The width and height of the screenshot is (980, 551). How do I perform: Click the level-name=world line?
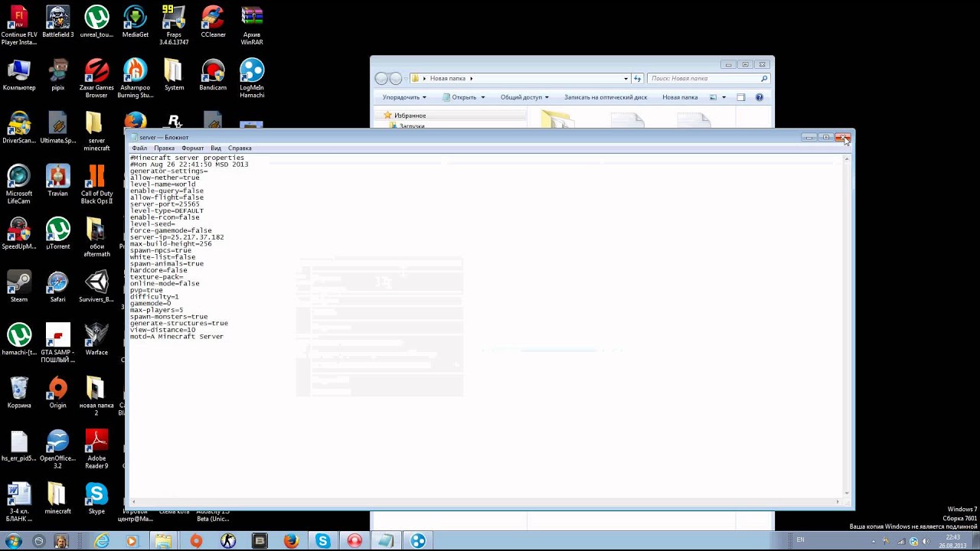(x=162, y=184)
